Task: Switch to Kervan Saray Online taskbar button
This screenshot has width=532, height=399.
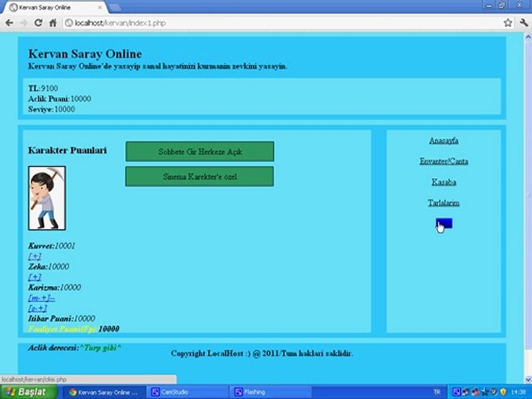Action: 105,392
